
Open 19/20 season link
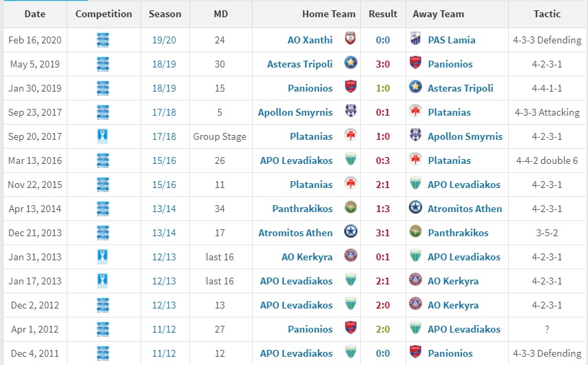164,40
